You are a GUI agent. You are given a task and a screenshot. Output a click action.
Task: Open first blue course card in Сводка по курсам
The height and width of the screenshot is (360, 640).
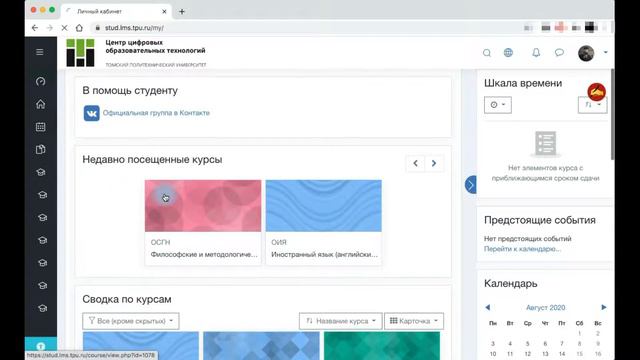pos(141,346)
